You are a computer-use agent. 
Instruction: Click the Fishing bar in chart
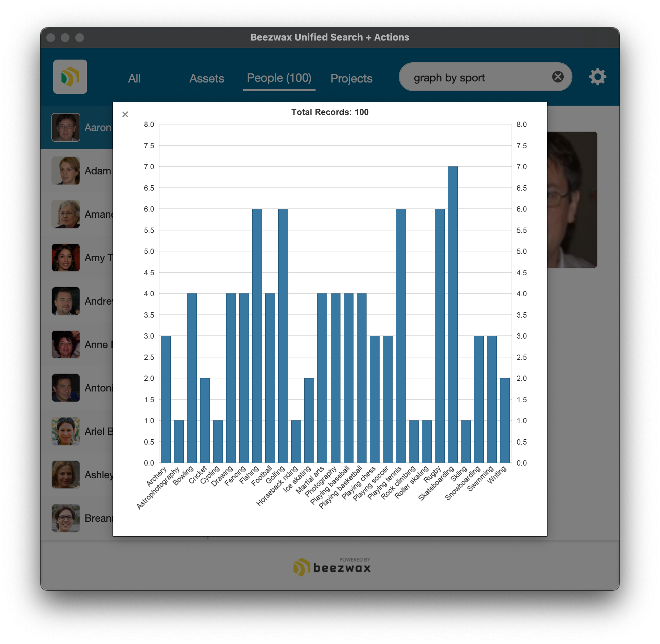tap(257, 336)
